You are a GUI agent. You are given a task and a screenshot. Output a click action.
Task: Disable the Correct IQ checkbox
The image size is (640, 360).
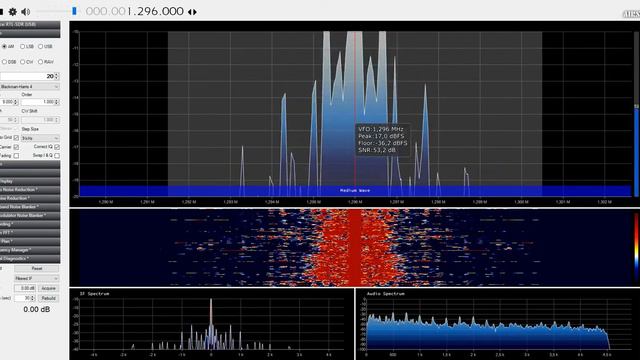point(57,147)
